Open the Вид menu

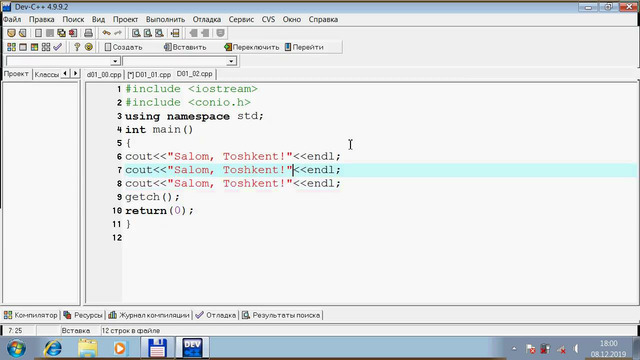[x=98, y=19]
